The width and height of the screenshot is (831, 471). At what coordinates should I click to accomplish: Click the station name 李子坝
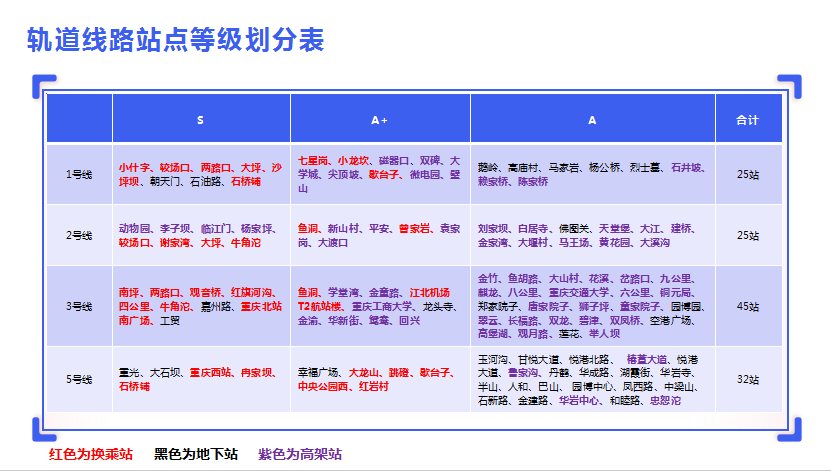tap(175, 229)
